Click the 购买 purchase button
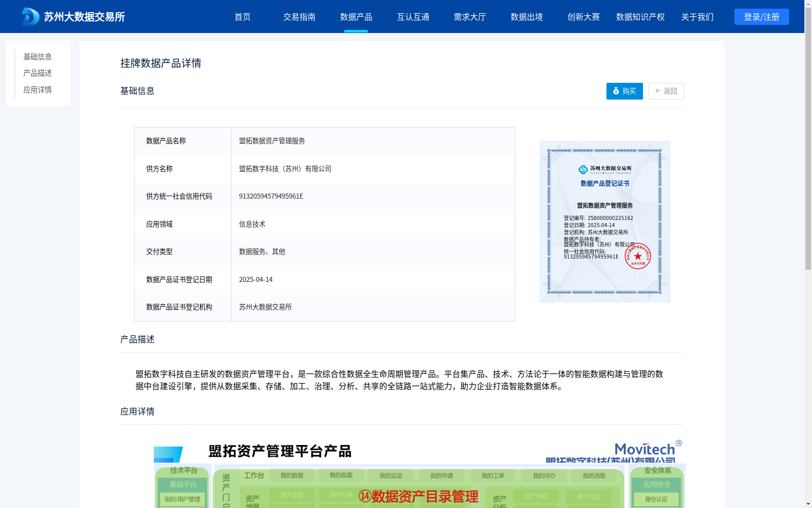The height and width of the screenshot is (508, 812). point(625,91)
